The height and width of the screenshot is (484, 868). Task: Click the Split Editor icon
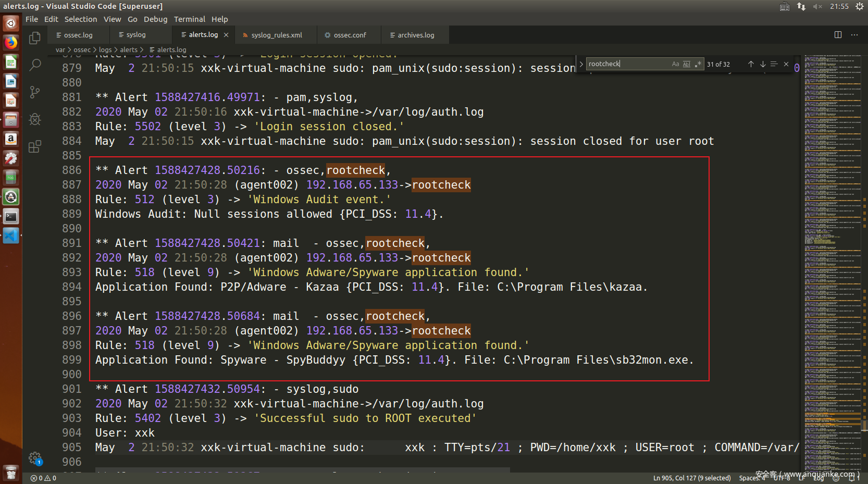tap(838, 35)
